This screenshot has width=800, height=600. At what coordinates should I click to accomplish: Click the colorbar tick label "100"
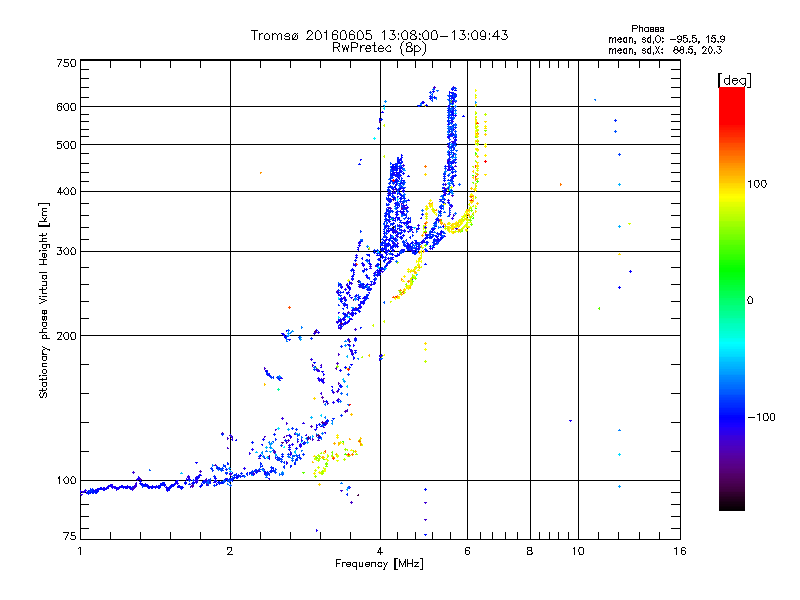tap(757, 184)
